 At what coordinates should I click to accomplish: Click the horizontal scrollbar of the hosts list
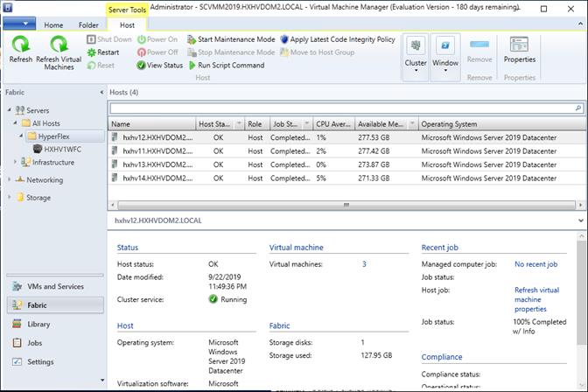[x=346, y=205]
